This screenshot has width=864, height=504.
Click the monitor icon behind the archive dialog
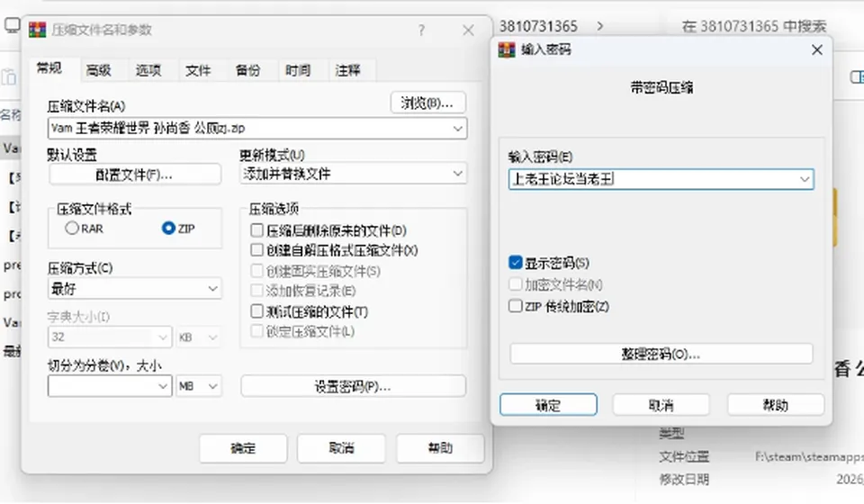click(x=12, y=25)
